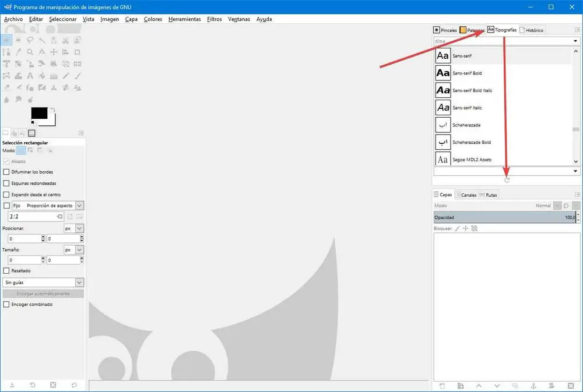
Task: Select the Free Select lasso tool
Action: [30, 40]
